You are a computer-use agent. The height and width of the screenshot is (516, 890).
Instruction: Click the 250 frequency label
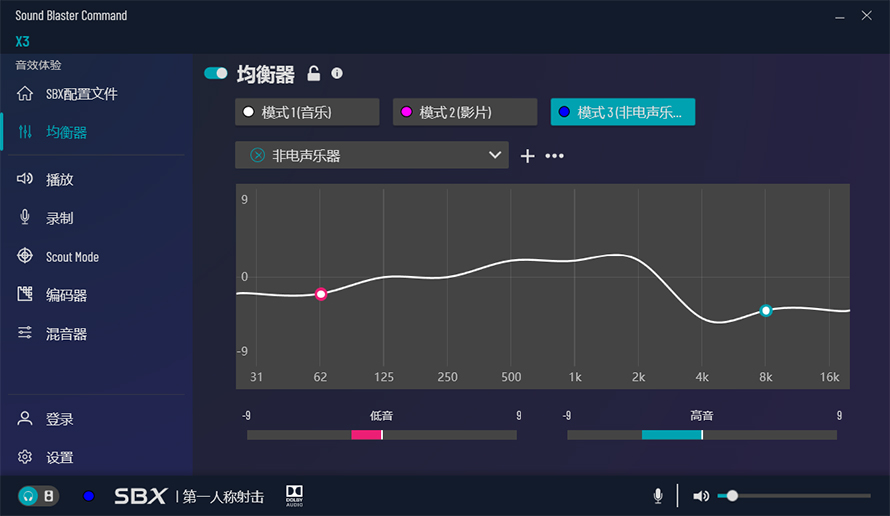447,377
